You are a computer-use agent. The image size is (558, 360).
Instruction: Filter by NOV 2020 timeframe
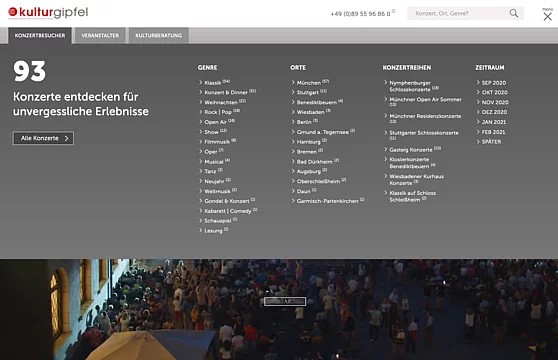[x=493, y=102]
